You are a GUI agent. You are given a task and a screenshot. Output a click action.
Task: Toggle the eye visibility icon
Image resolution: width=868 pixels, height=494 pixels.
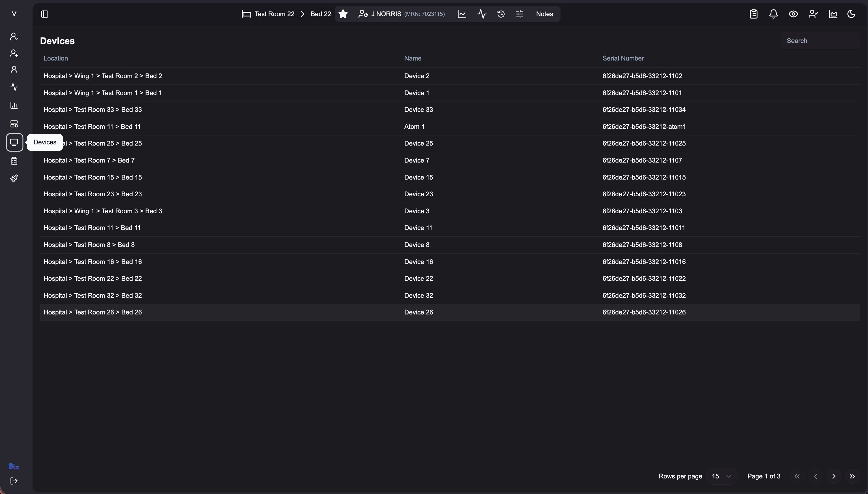pos(793,14)
